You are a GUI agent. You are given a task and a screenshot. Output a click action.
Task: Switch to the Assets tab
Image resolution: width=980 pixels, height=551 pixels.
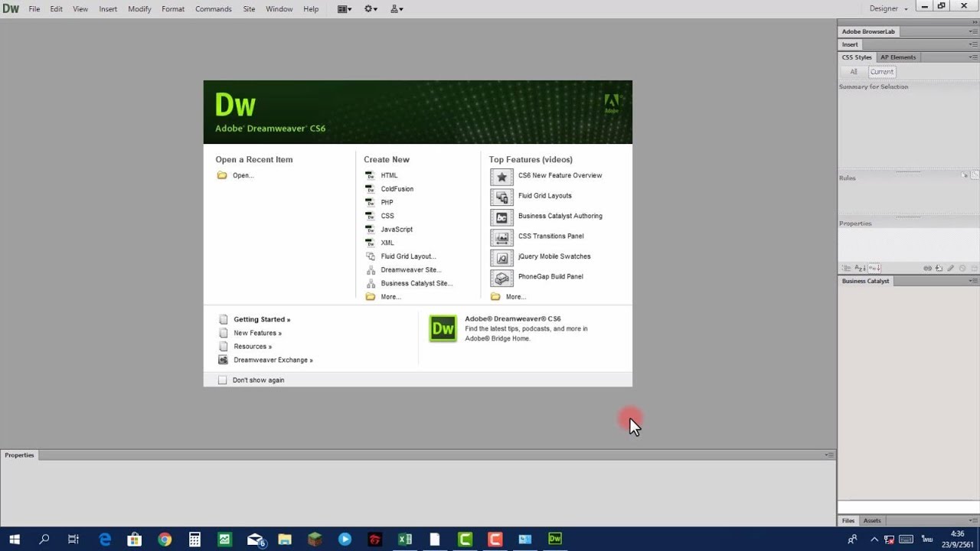point(872,520)
